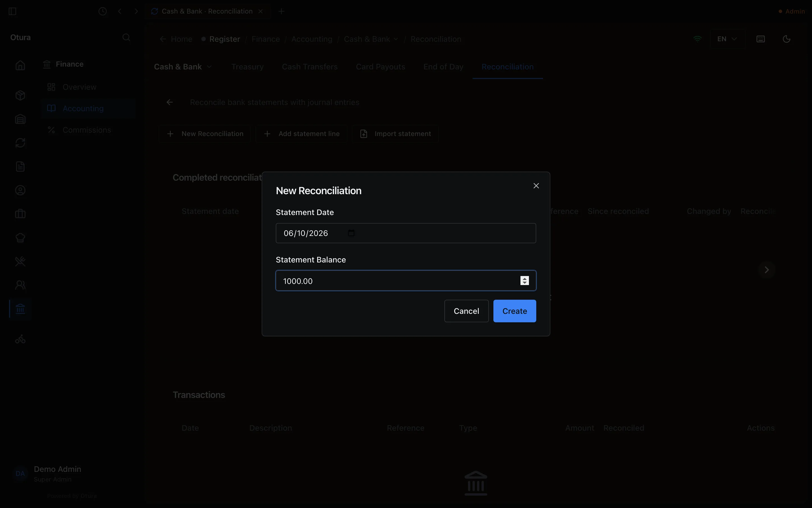Toggle dark mode moon icon
Image resolution: width=812 pixels, height=508 pixels.
click(787, 39)
